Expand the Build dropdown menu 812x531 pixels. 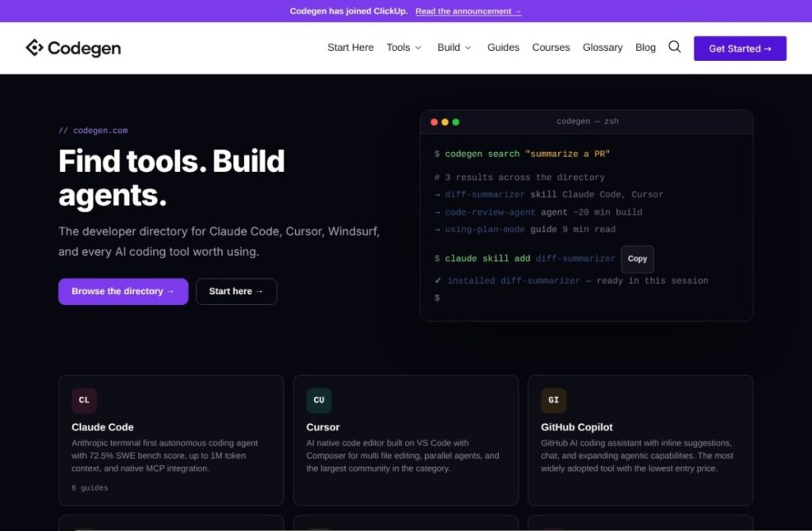(x=454, y=48)
